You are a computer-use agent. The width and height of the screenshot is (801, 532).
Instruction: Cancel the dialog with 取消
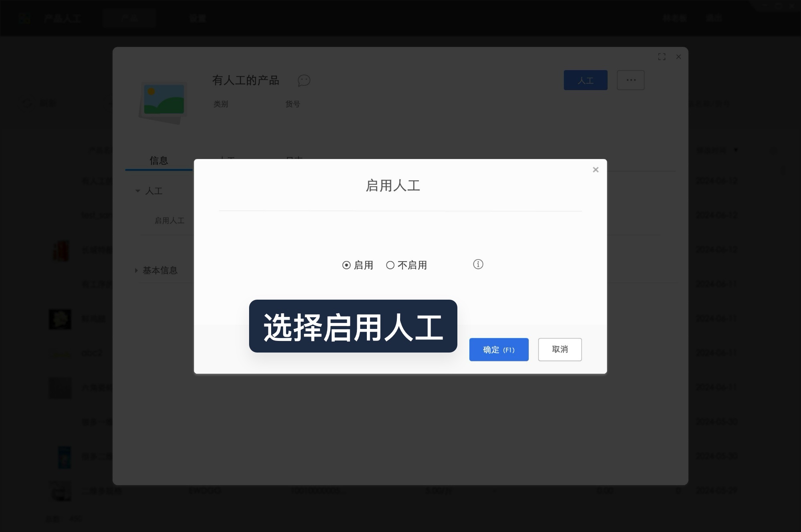click(559, 349)
